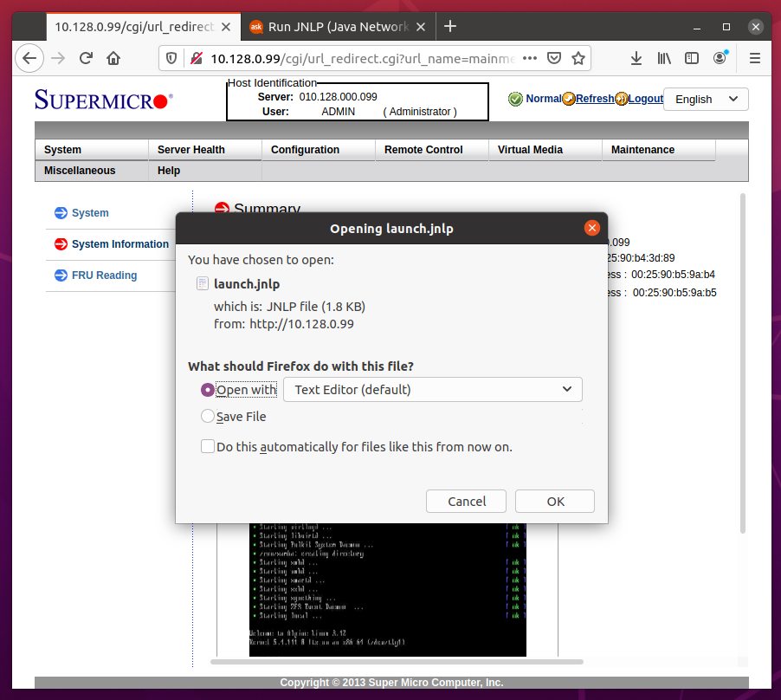Save page to Pocket
The image size is (781, 700).
coord(554,58)
